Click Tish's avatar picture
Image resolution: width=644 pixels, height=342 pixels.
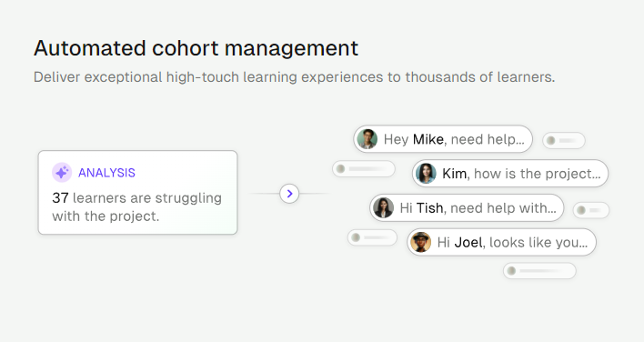coord(384,207)
